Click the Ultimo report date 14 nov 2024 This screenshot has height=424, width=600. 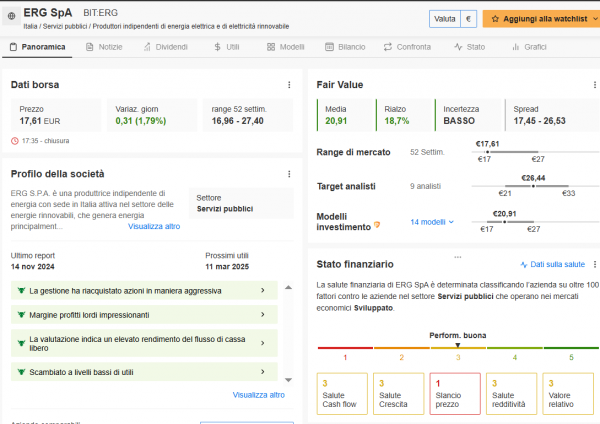33,267
